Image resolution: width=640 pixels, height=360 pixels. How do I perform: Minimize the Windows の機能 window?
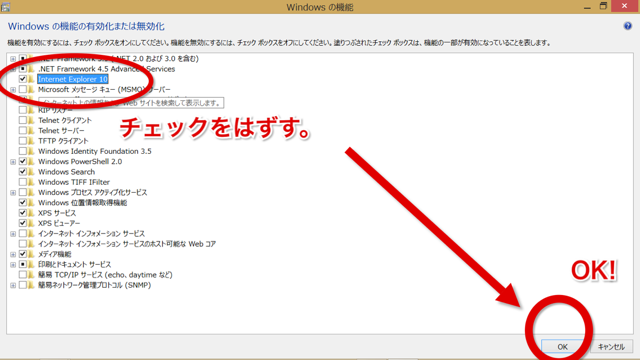coord(587,7)
